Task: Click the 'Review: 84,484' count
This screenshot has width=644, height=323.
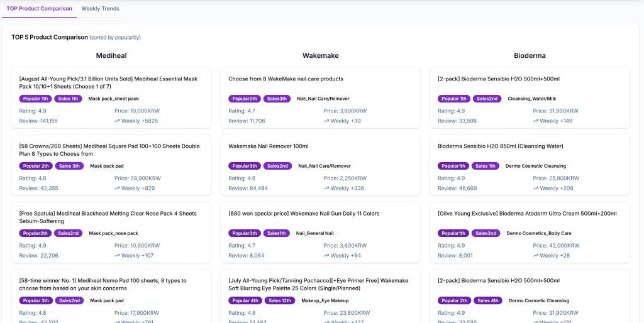Action: click(248, 189)
